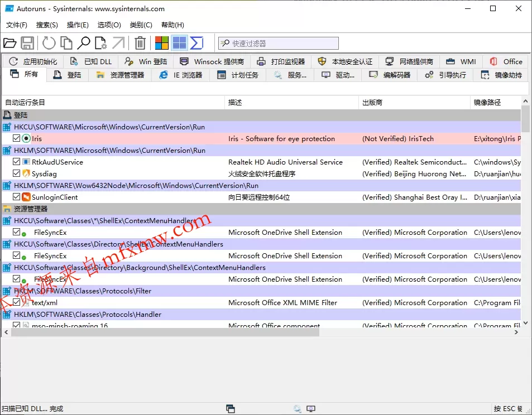Click the Iris eye protection entry icon
Viewport: 532px width, 415px height.
26,138
